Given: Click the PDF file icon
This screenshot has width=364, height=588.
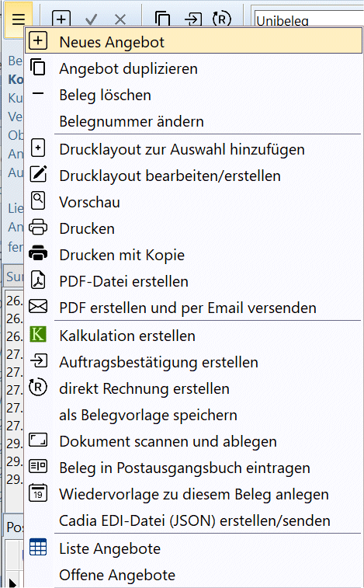Looking at the screenshot, I should [38, 280].
